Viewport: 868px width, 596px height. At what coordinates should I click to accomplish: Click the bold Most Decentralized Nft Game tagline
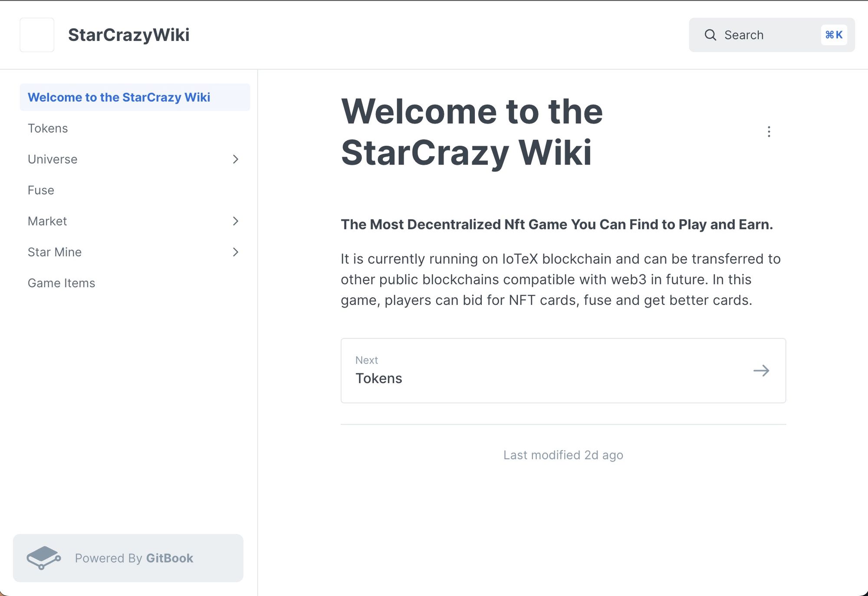557,224
